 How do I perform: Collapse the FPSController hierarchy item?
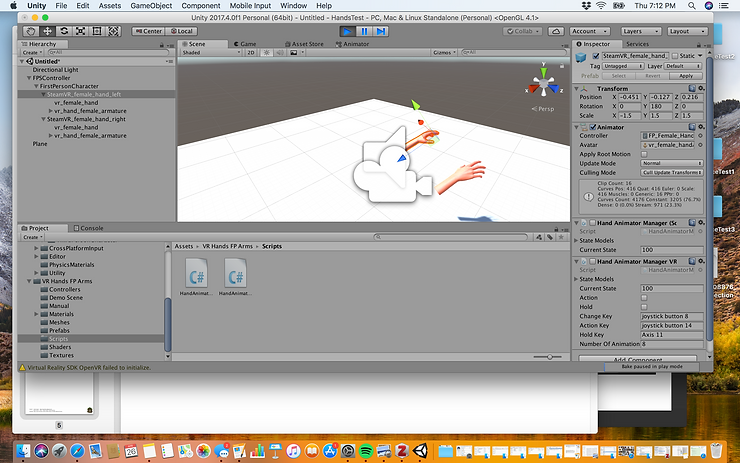[x=29, y=78]
